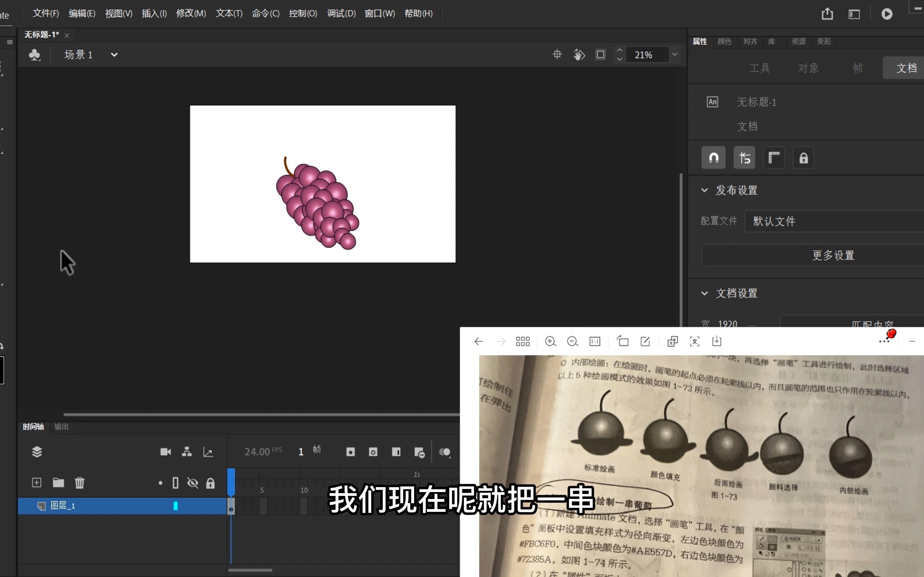The width and height of the screenshot is (924, 577).
Task: Toggle outline view for layer 图层_1
Action: click(176, 506)
